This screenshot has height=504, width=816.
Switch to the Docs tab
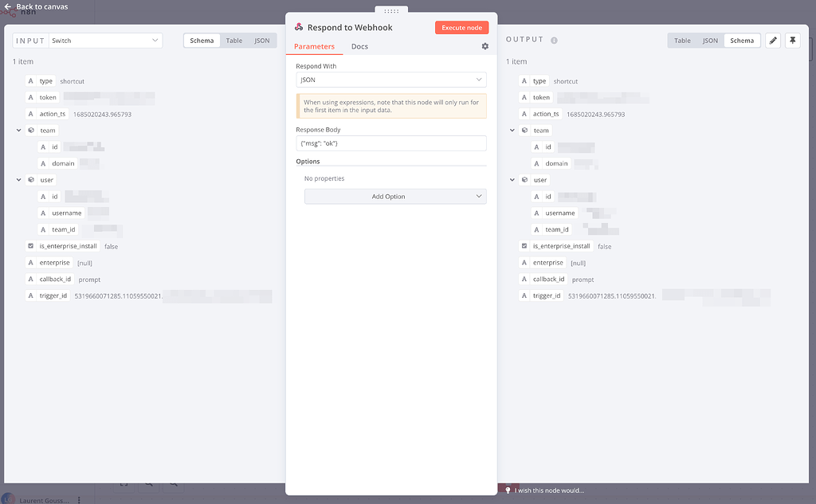click(359, 46)
